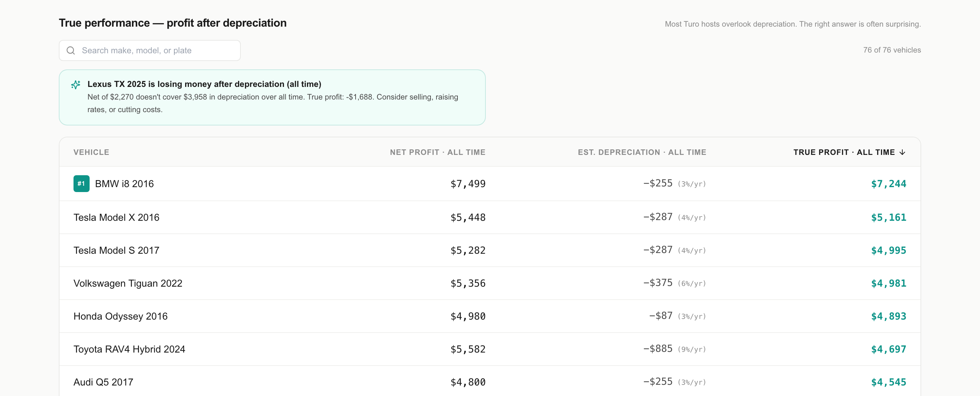Select the BMW i8 2016 row
Screen dimensions: 980x396
(490, 184)
